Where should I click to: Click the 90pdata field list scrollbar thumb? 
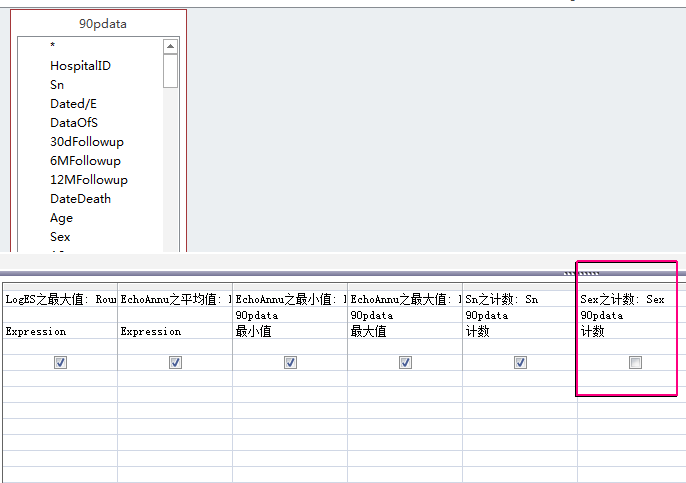pyautogui.click(x=170, y=71)
